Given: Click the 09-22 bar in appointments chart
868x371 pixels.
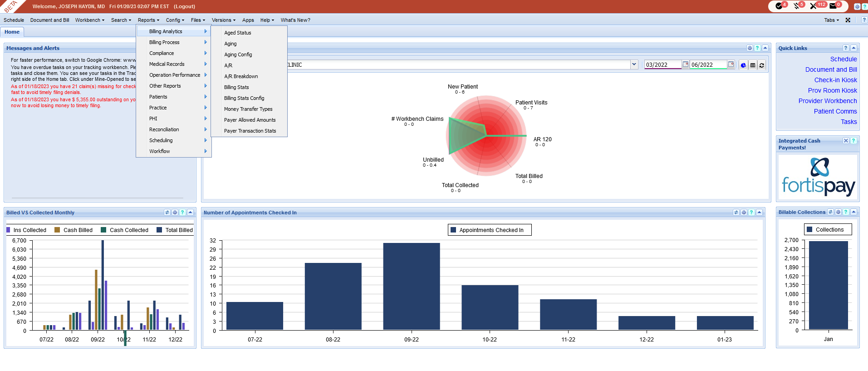Looking at the screenshot, I should (x=412, y=287).
